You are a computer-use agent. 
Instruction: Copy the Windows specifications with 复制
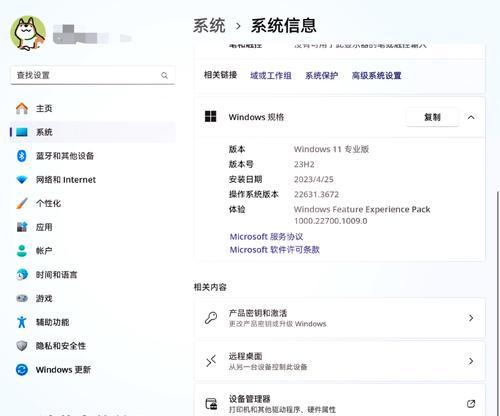pos(432,117)
